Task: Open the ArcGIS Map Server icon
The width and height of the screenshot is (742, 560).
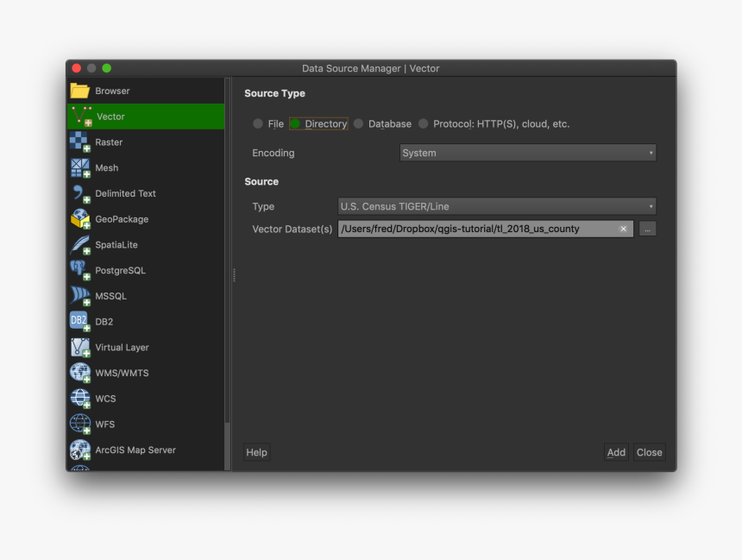Action: (80, 450)
